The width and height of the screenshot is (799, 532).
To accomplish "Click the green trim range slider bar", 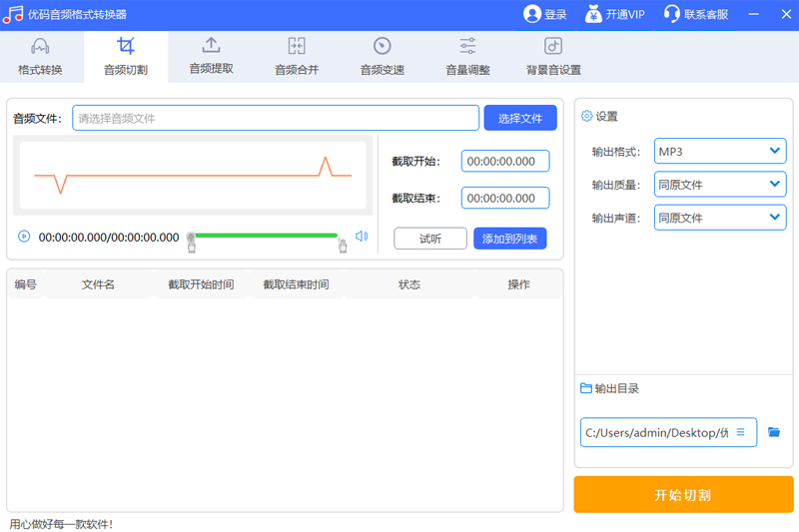I will (x=266, y=236).
